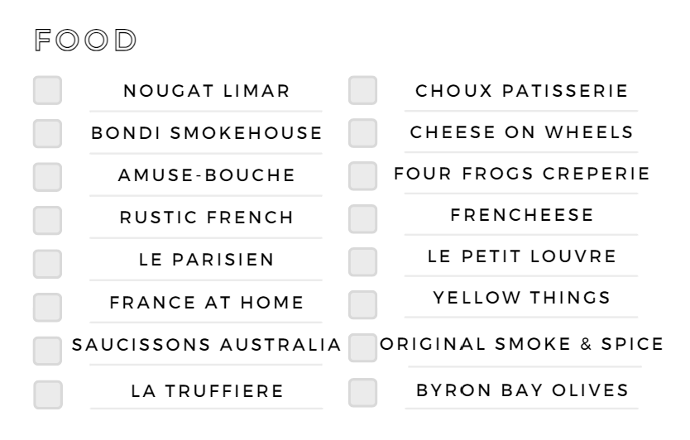Tick the Bondi Smokehouse checkbox

48,133
